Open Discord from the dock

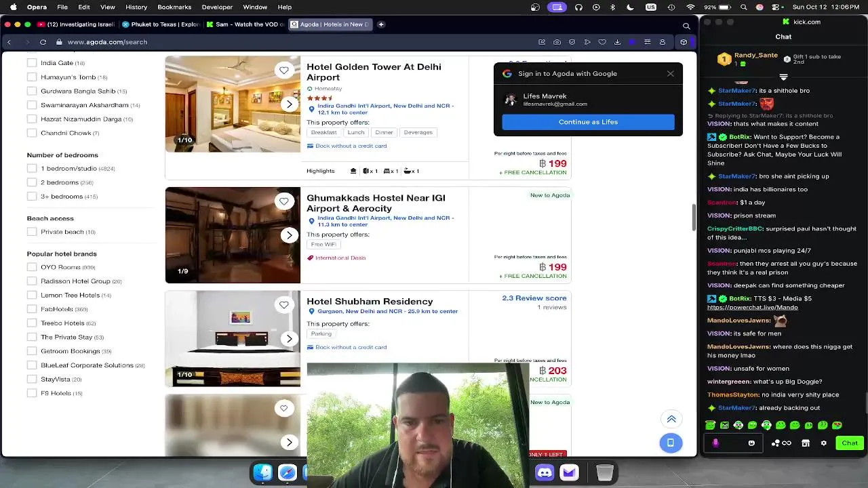coord(545,472)
